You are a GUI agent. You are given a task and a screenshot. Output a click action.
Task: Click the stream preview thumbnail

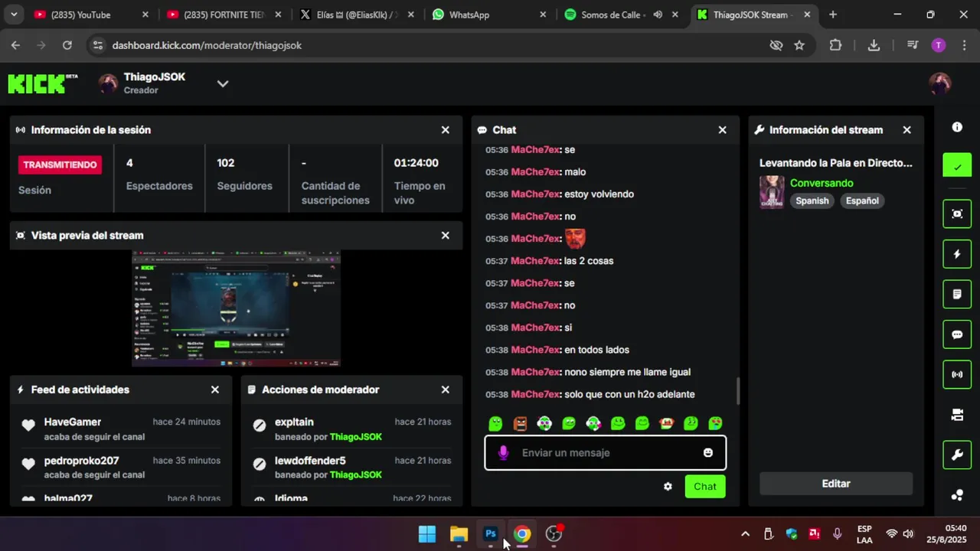click(236, 308)
